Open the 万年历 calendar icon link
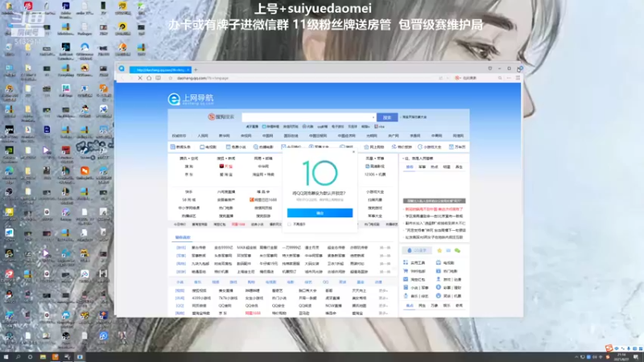 click(457, 147)
